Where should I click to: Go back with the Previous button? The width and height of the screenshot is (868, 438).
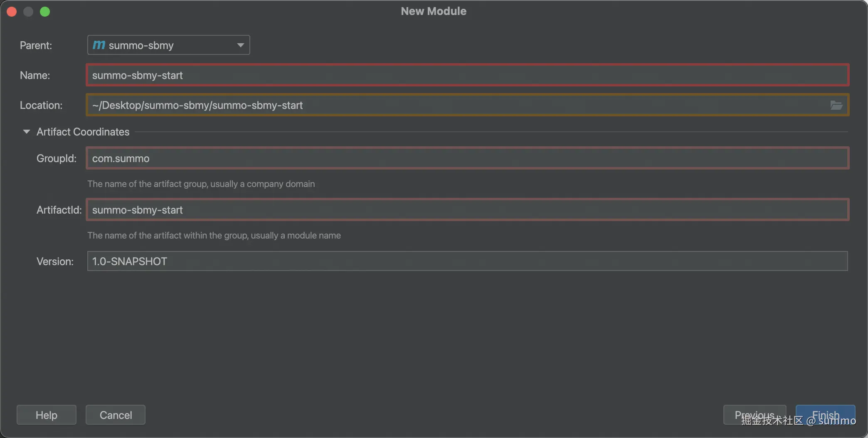coord(754,415)
